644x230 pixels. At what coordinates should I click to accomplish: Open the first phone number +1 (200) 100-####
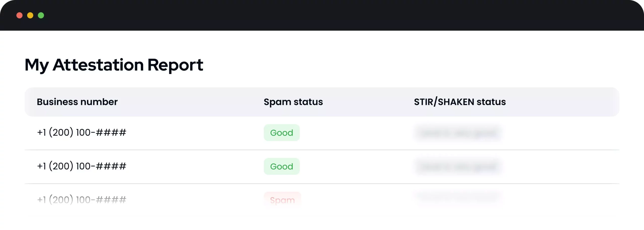[x=82, y=133]
